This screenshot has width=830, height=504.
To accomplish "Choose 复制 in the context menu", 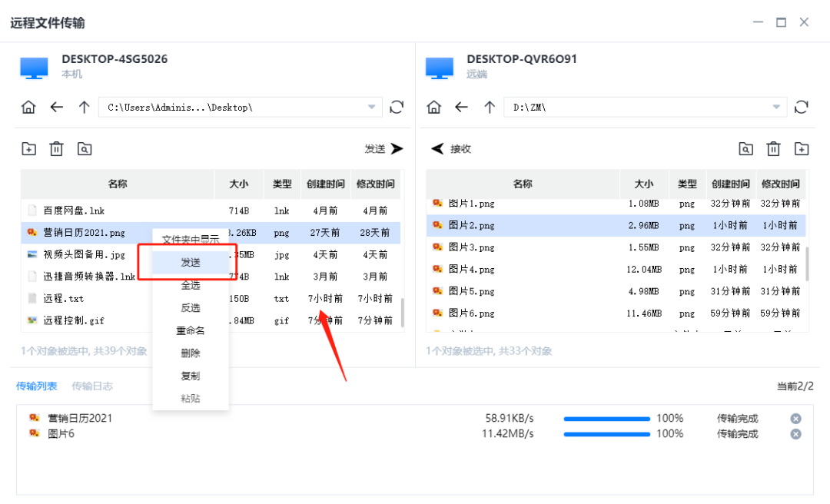I will point(191,376).
